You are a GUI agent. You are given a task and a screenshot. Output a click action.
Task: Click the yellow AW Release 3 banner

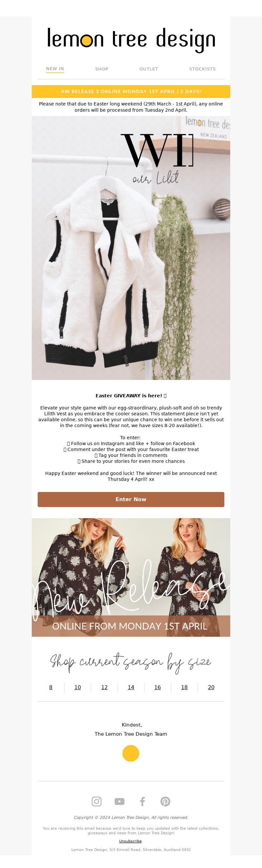pos(131,91)
